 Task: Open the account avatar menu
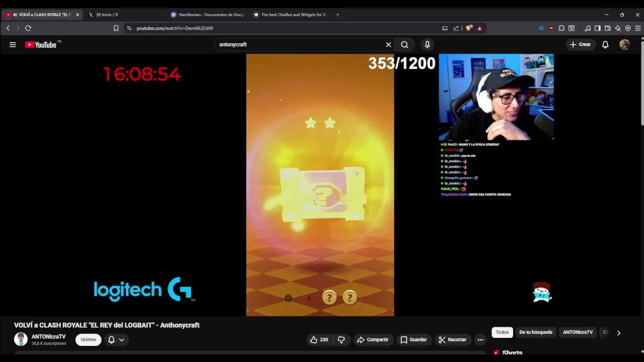click(624, 45)
